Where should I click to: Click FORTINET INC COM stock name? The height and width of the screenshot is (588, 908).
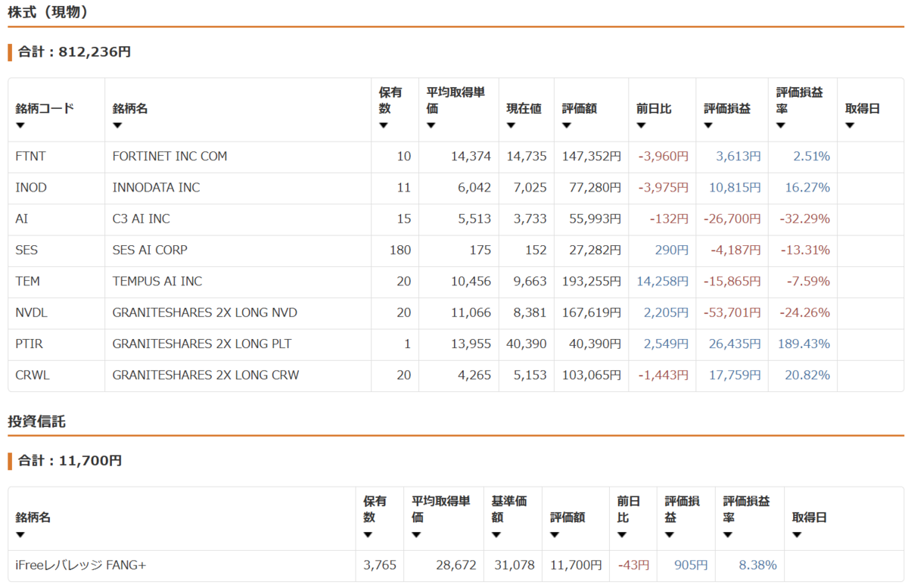169,156
